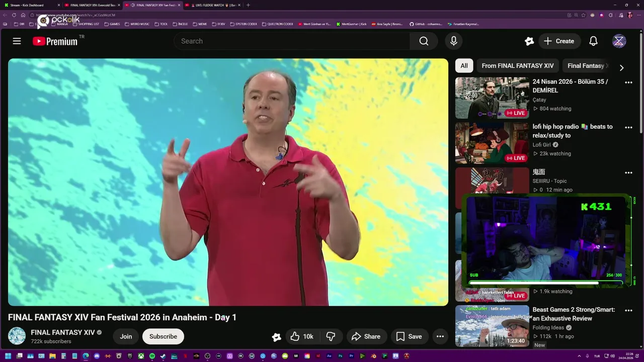The height and width of the screenshot is (362, 644).
Task: Open the YouTube hamburger guide menu
Action: (17, 41)
